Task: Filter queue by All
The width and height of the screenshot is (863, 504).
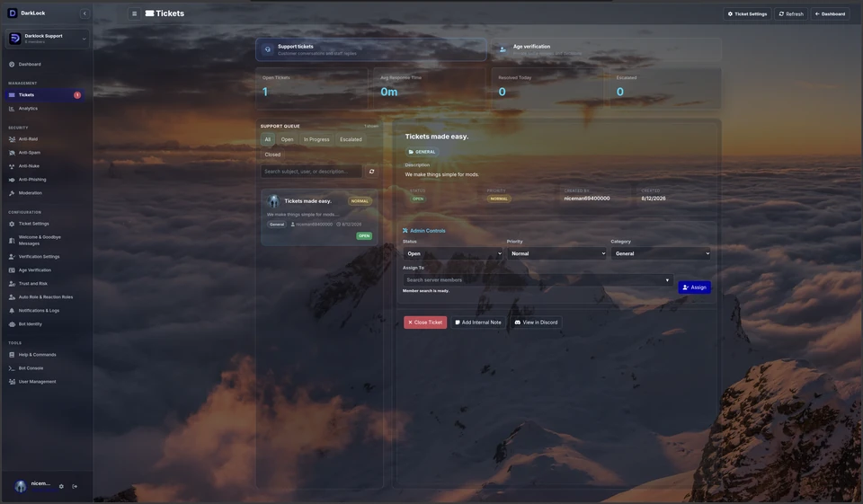Action: click(268, 140)
